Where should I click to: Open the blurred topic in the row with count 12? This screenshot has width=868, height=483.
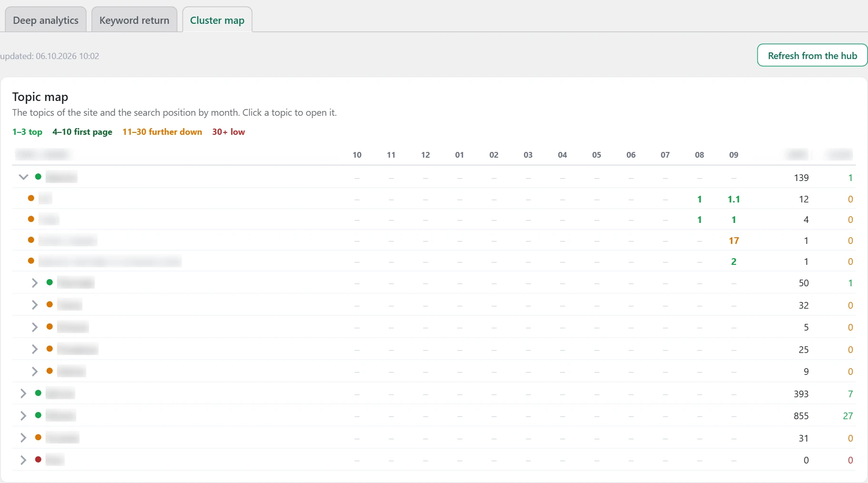coord(45,198)
